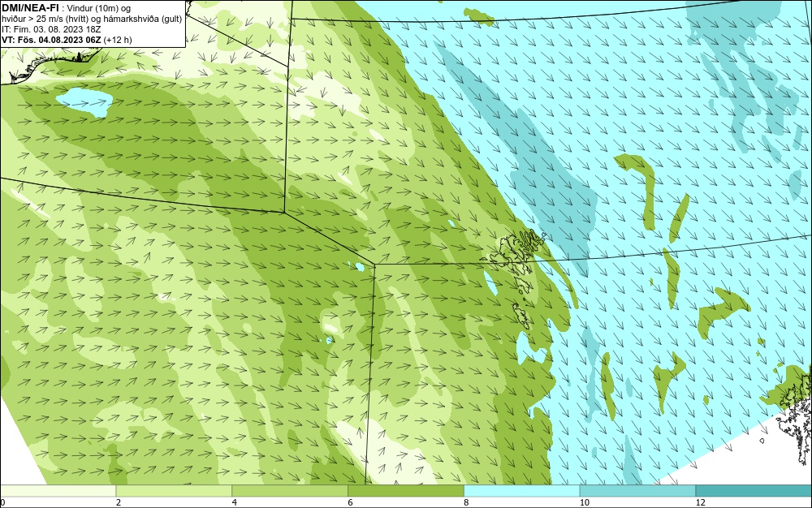The image size is (812, 508).
Task: Select the darkest teal legend swatch above 12
Action: point(754,491)
